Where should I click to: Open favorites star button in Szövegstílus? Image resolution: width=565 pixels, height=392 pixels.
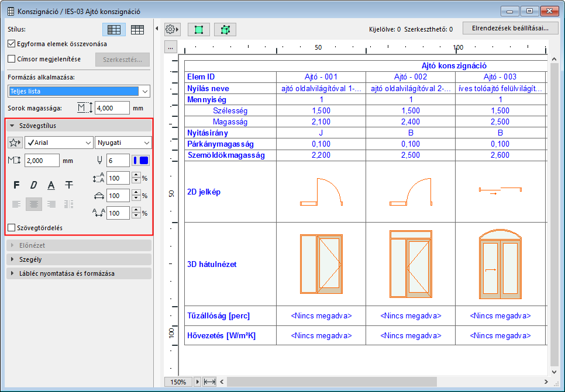(15, 143)
